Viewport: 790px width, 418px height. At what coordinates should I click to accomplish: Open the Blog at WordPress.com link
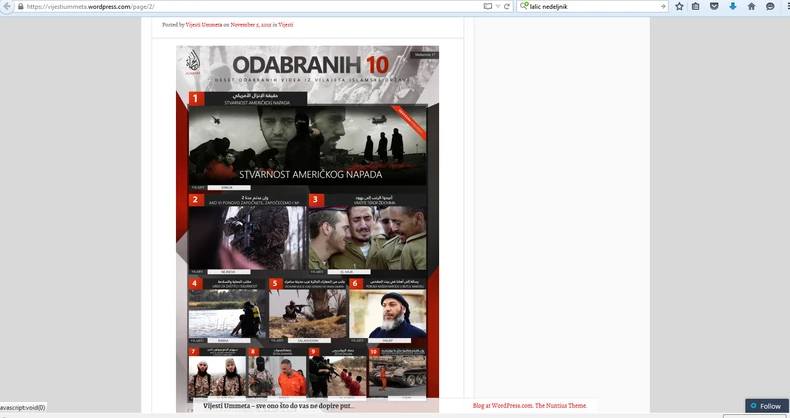(503, 405)
